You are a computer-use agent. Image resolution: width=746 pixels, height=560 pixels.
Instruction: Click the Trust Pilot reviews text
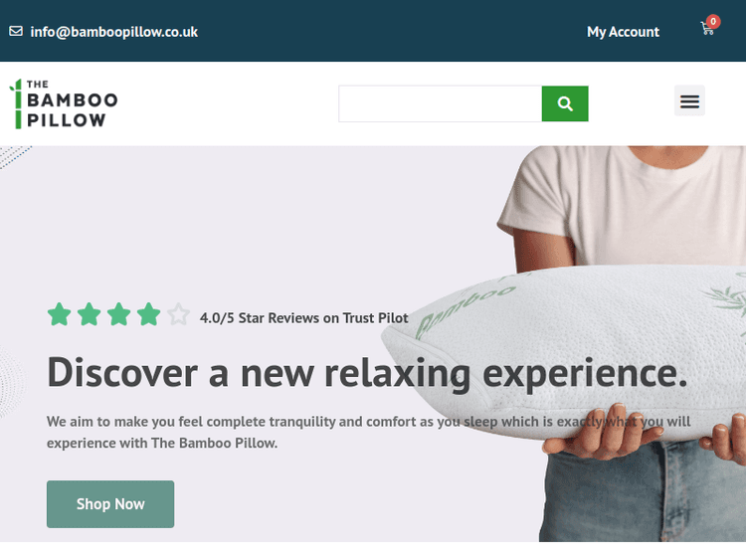[x=304, y=318]
